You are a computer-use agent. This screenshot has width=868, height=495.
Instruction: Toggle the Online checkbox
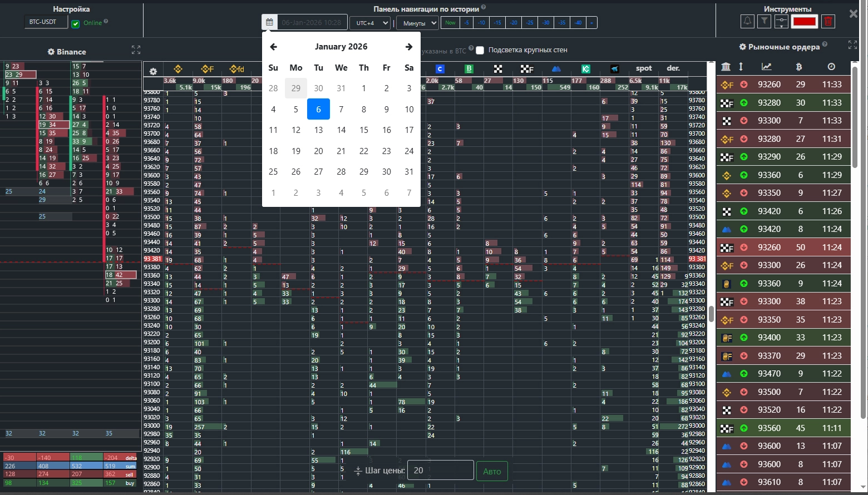pos(76,24)
